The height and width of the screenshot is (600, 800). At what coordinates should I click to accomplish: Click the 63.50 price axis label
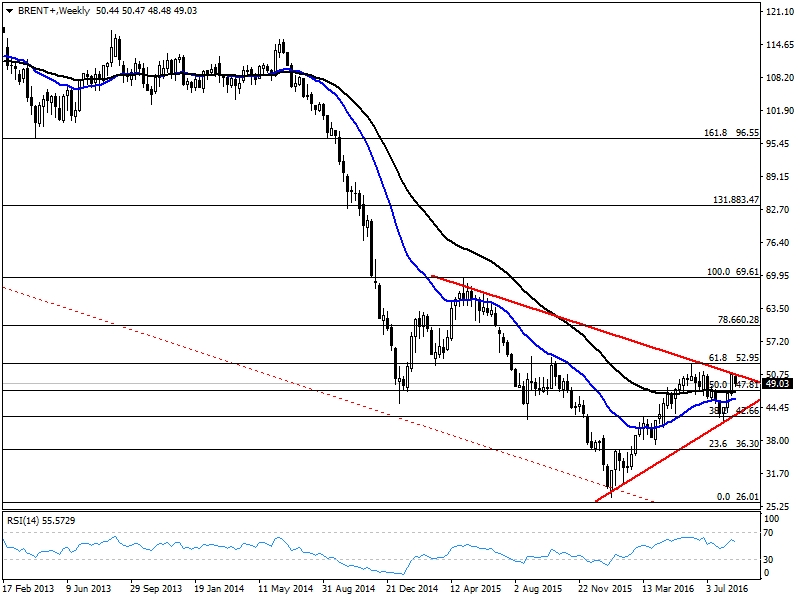pos(780,308)
